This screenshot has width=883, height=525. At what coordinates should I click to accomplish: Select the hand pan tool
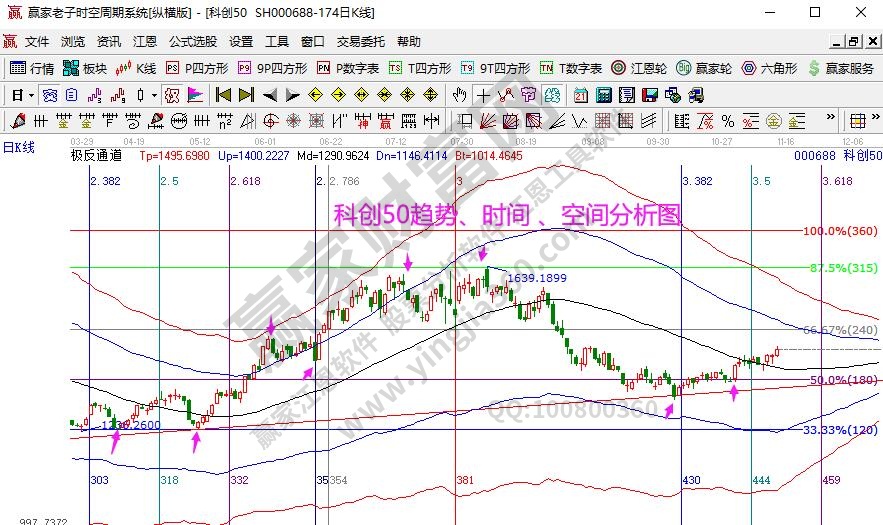click(459, 95)
